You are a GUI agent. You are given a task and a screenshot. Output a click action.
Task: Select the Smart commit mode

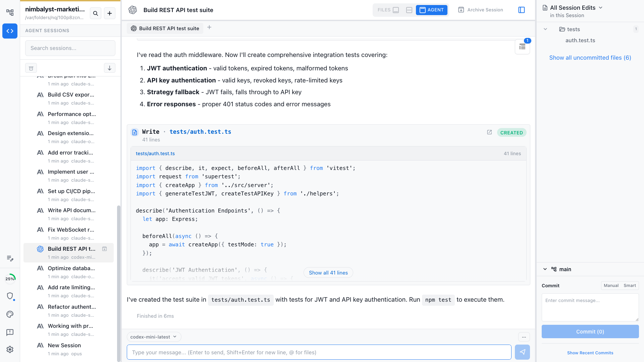630,286
